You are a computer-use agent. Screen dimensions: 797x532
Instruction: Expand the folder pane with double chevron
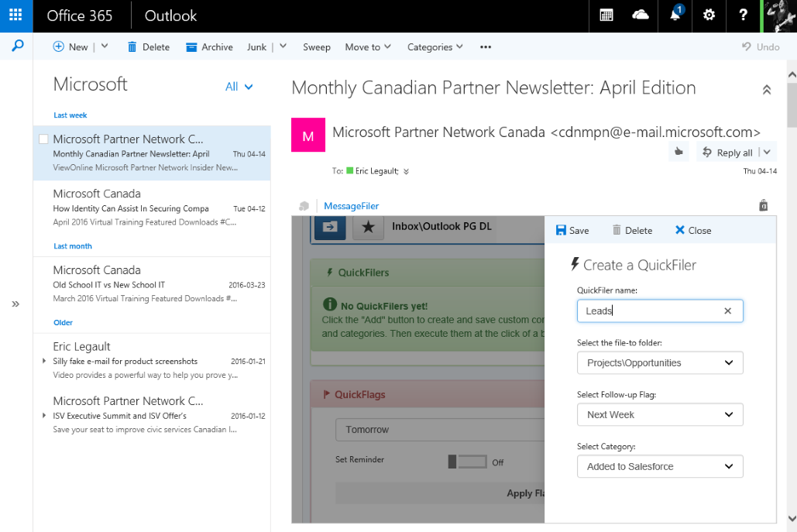pos(15,304)
